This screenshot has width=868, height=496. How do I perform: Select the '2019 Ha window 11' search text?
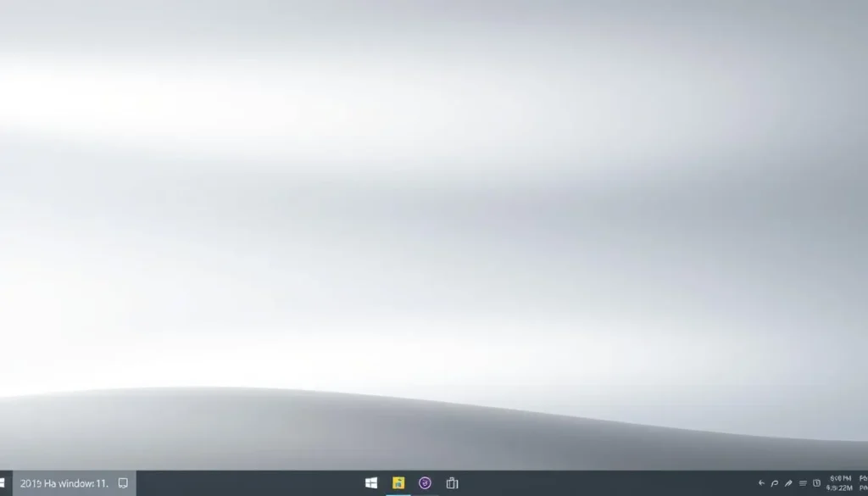(59, 482)
